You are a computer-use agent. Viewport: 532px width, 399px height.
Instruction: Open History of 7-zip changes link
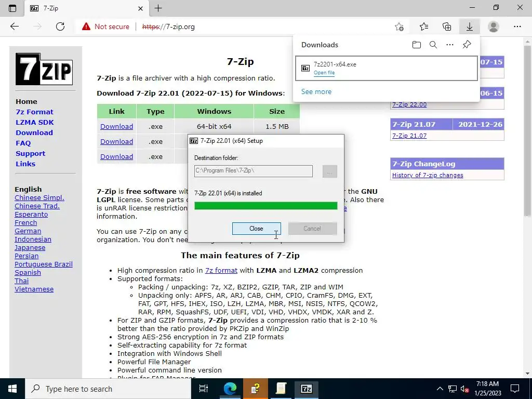tap(428, 175)
